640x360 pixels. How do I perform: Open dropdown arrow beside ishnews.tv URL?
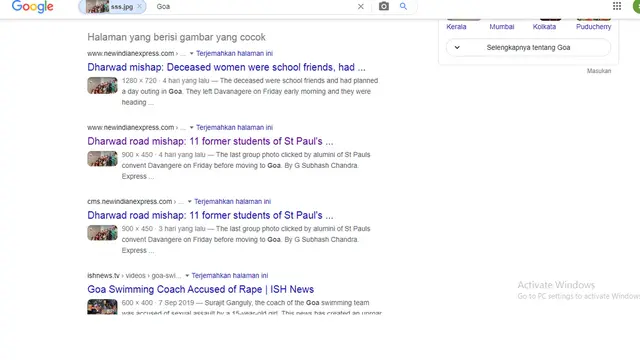click(187, 276)
